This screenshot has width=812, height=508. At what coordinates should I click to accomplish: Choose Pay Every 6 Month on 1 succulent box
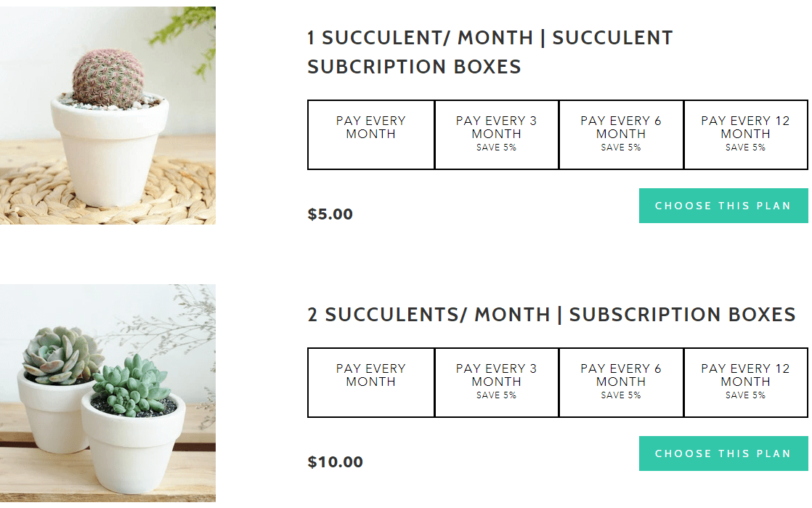click(x=621, y=134)
